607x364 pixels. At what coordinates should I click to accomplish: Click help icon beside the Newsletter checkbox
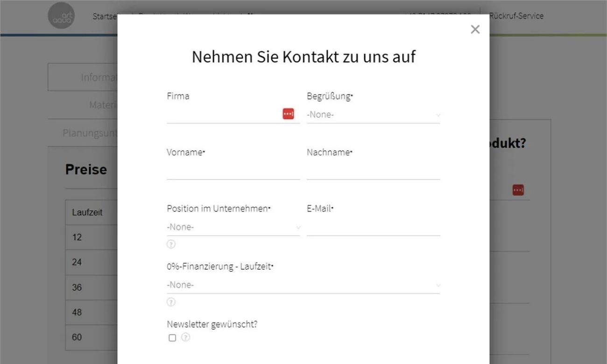click(185, 337)
